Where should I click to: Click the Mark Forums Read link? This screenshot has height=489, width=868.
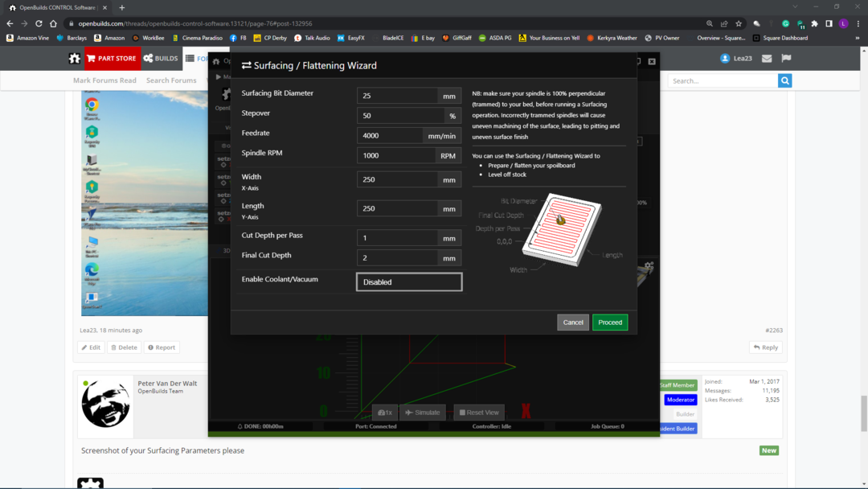click(104, 80)
